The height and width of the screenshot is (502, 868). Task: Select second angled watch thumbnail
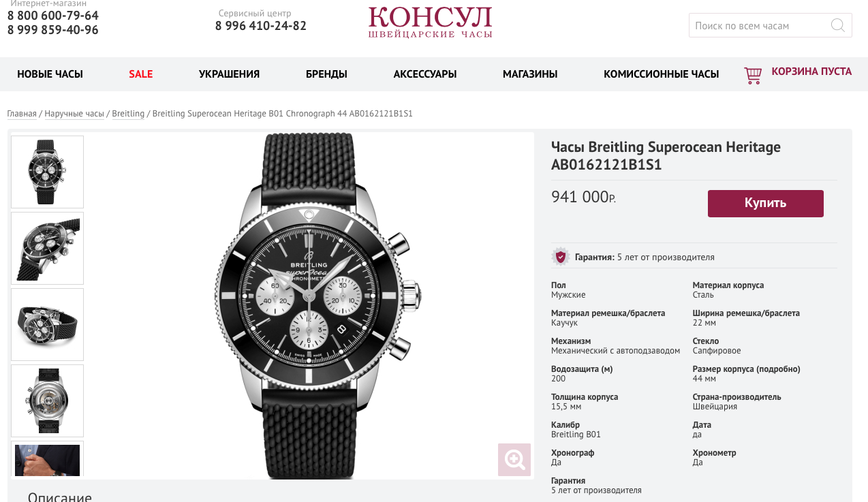pyautogui.click(x=47, y=248)
